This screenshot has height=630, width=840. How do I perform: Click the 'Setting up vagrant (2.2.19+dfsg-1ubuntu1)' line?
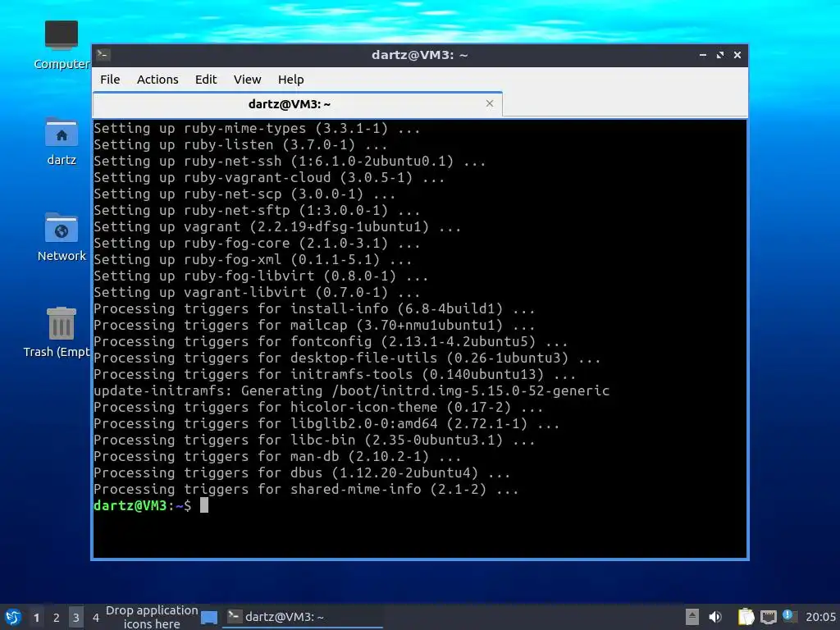pos(277,226)
